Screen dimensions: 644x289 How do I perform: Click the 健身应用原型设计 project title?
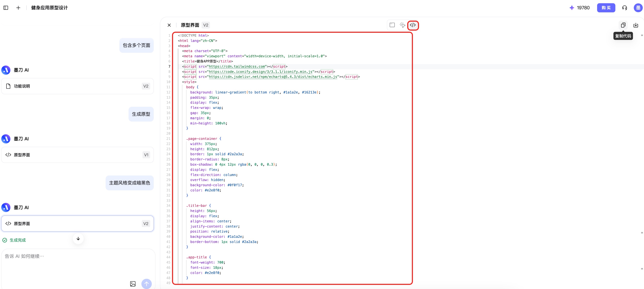tap(50, 8)
